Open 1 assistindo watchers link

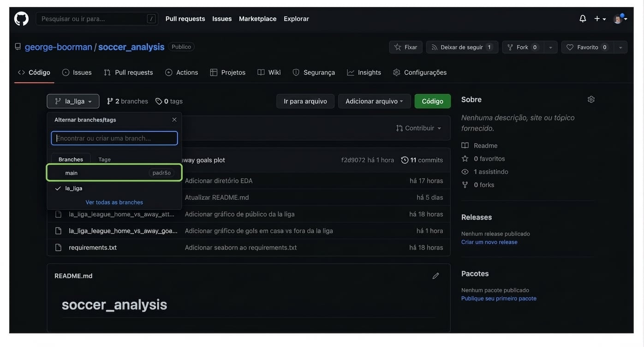(485, 172)
